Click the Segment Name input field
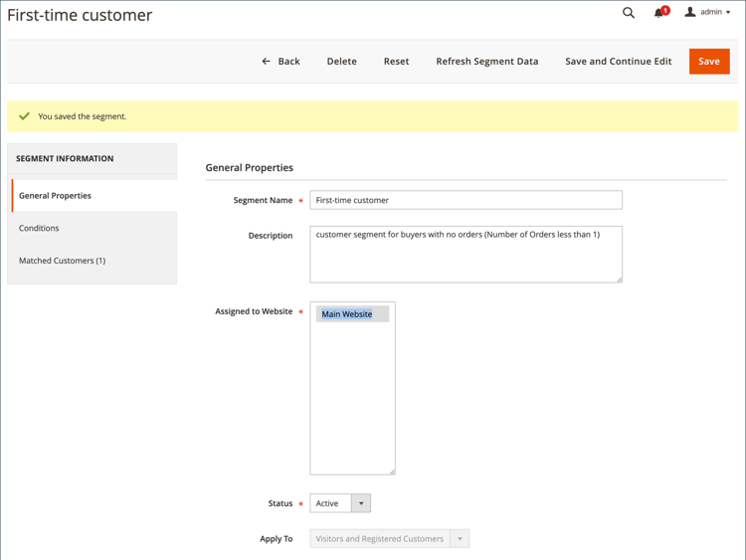Viewport: 746px width, 560px height. click(466, 200)
